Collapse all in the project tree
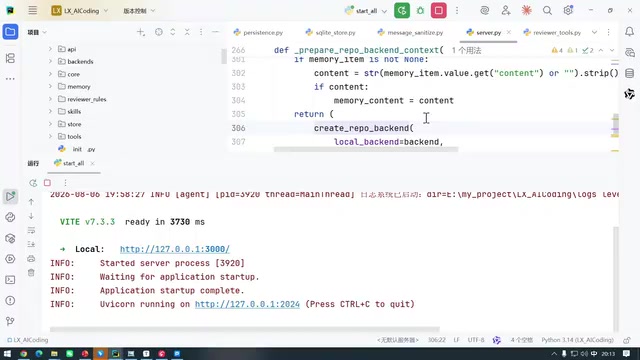The width and height of the screenshot is (640, 360). (x=187, y=32)
